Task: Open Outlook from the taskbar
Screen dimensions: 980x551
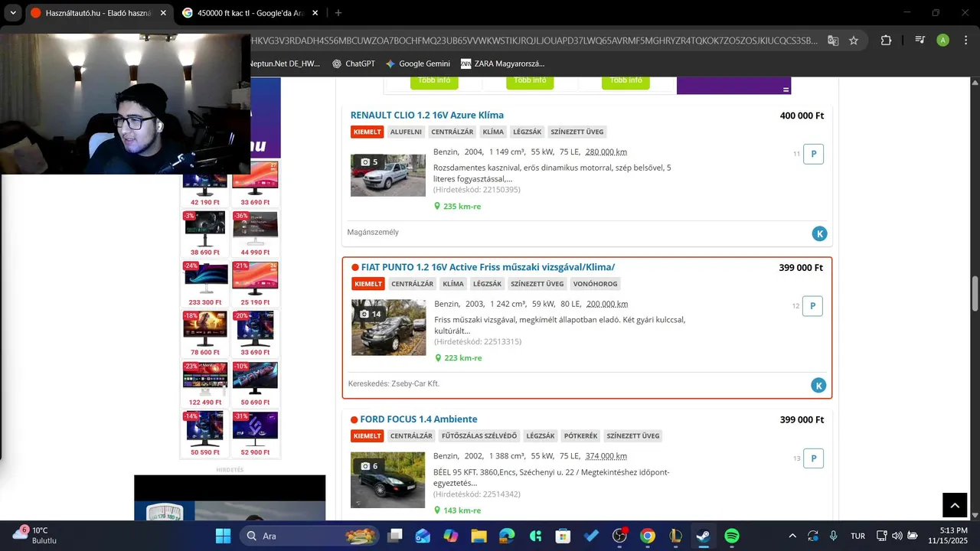Action: [x=423, y=536]
